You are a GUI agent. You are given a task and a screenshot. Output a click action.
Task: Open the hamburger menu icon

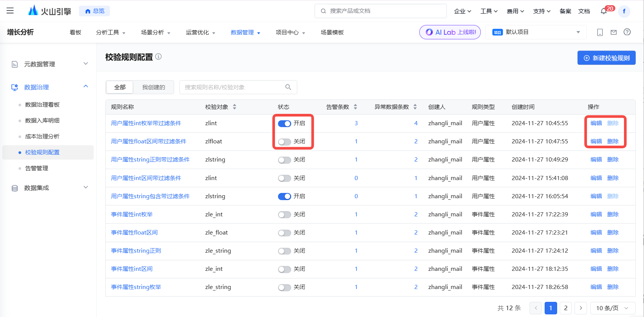10,11
